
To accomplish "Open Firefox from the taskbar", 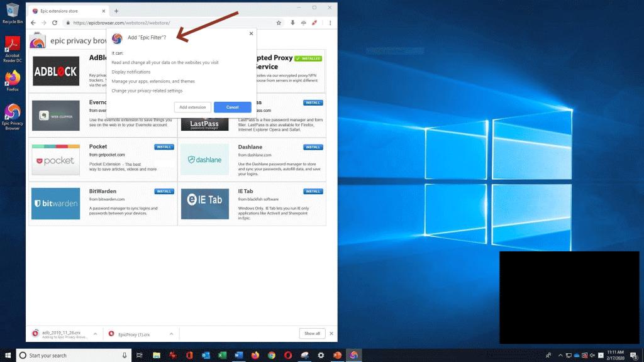I will pos(255,356).
